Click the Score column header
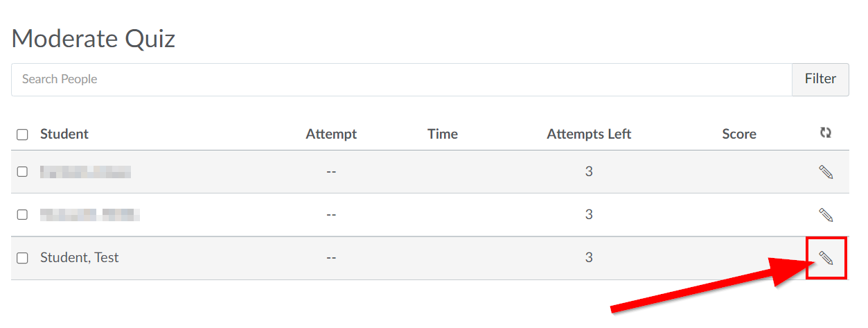This screenshot has width=868, height=328. pos(739,134)
